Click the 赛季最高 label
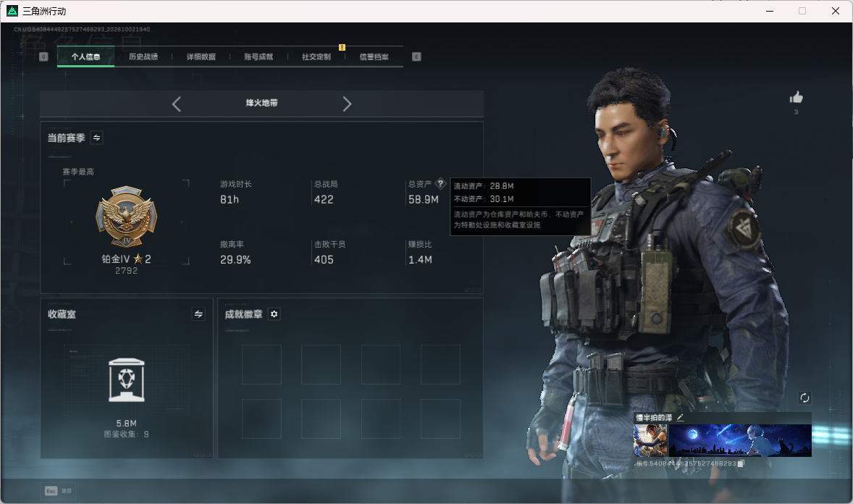 point(78,172)
